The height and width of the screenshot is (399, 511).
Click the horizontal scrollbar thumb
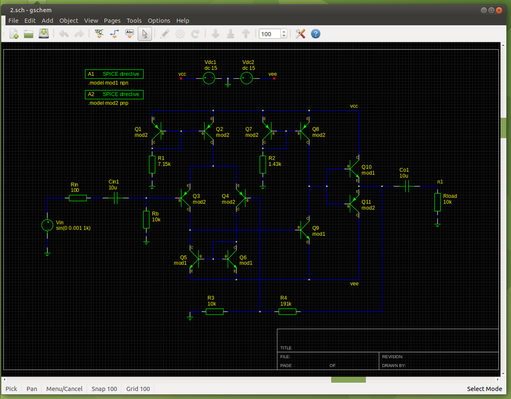(x=348, y=380)
